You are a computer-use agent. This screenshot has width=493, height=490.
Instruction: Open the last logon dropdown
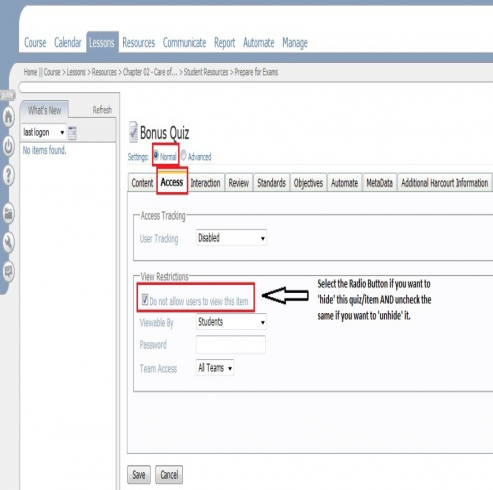(43, 132)
